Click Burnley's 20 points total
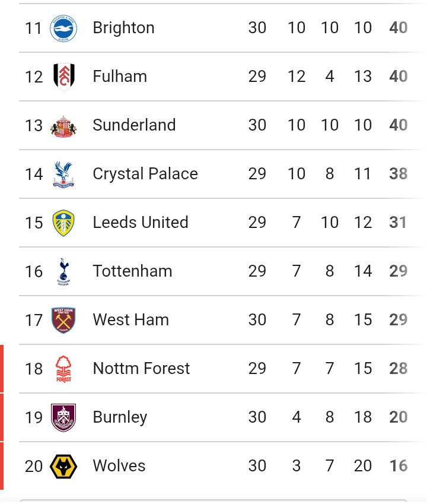The height and width of the screenshot is (504, 427). click(x=398, y=417)
